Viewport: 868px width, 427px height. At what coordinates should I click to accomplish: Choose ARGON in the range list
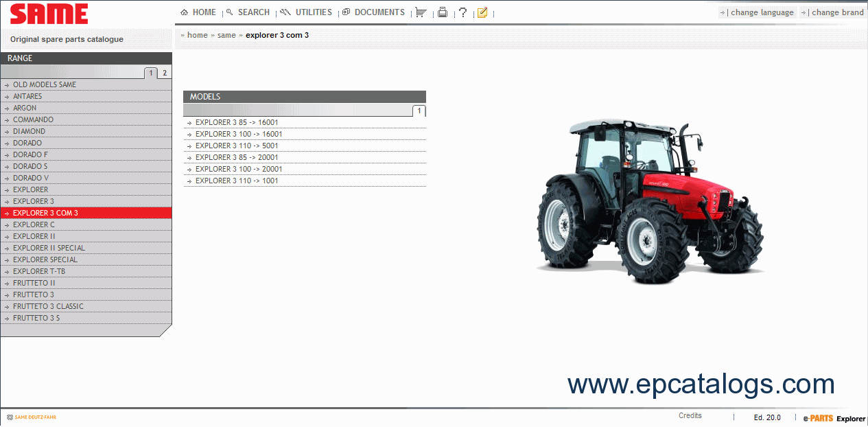pyautogui.click(x=86, y=108)
